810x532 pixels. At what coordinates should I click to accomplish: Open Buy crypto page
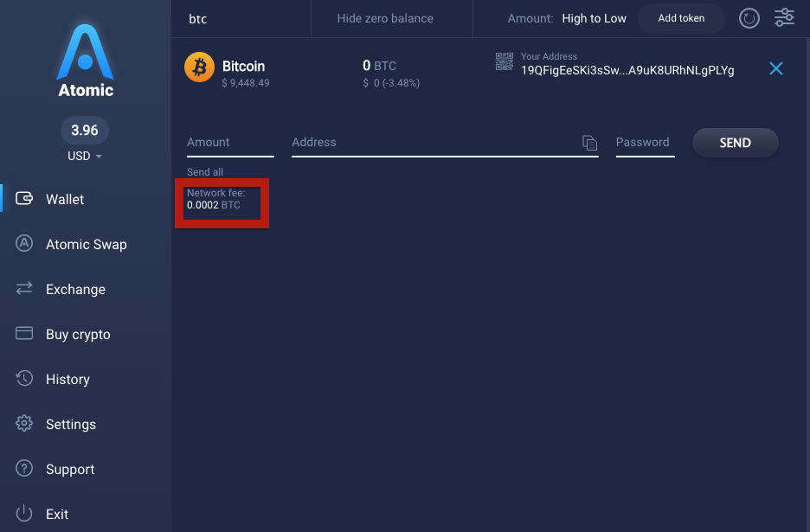tap(78, 334)
